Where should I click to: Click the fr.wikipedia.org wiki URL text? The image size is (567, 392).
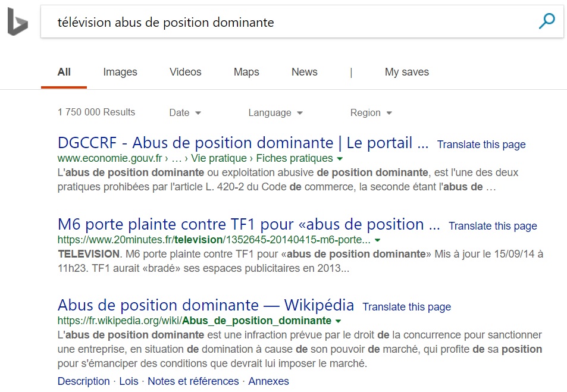point(195,321)
